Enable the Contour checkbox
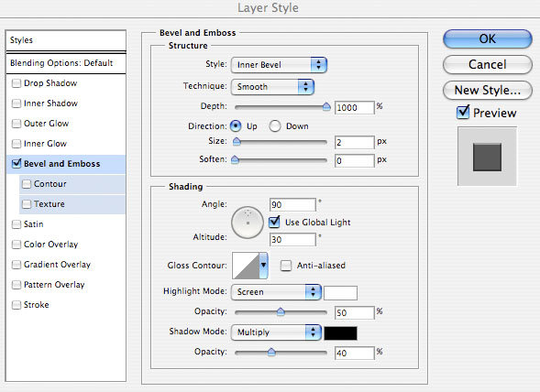 tap(27, 184)
